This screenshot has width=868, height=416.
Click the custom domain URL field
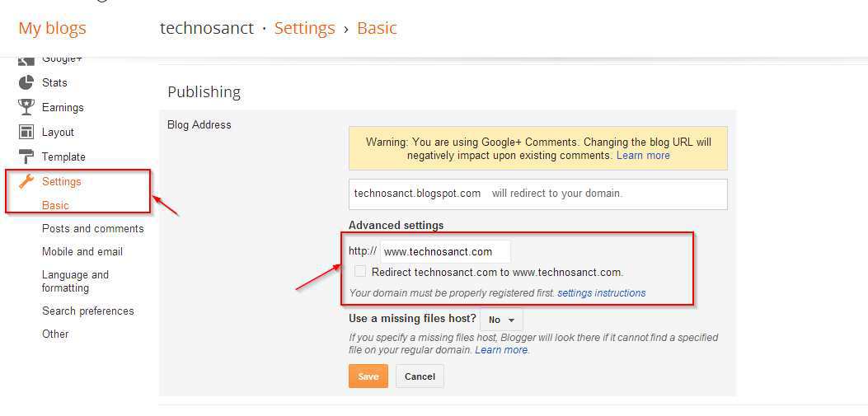[446, 252]
